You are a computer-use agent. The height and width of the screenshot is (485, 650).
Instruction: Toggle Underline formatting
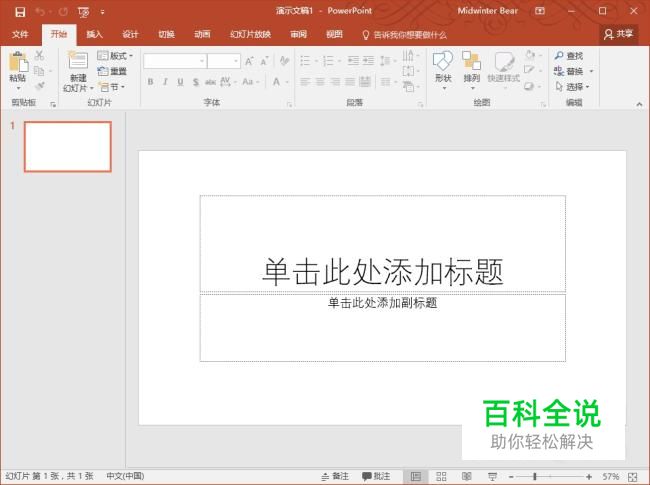tap(180, 82)
